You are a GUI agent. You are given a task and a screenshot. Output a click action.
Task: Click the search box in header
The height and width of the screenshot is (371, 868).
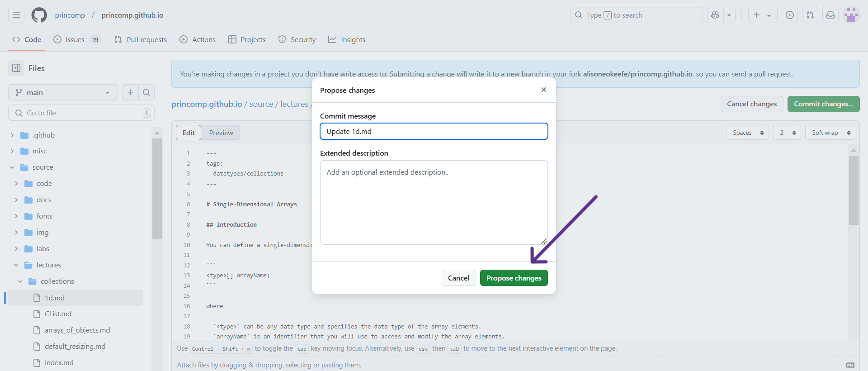[x=637, y=15]
